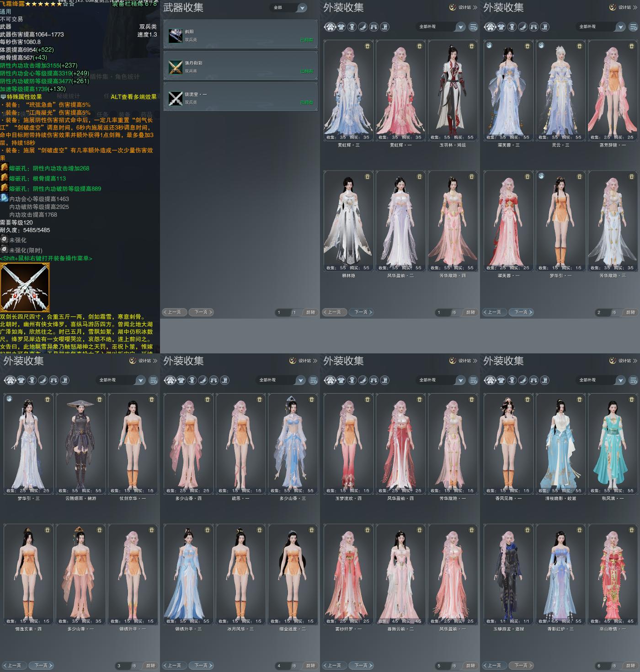Click the blue badge icon on the 灵云·三 card
Screen dimensions: 640x672
click(541, 45)
